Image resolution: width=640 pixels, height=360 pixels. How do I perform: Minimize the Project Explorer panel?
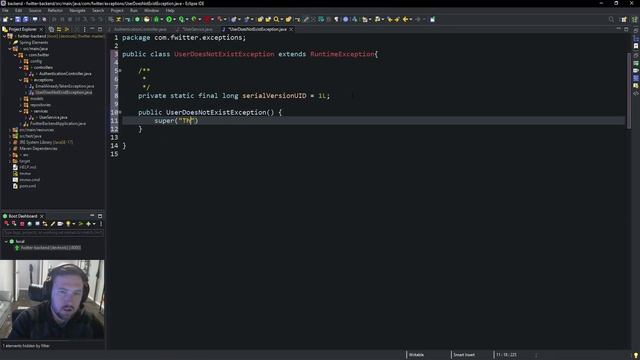tap(92, 29)
